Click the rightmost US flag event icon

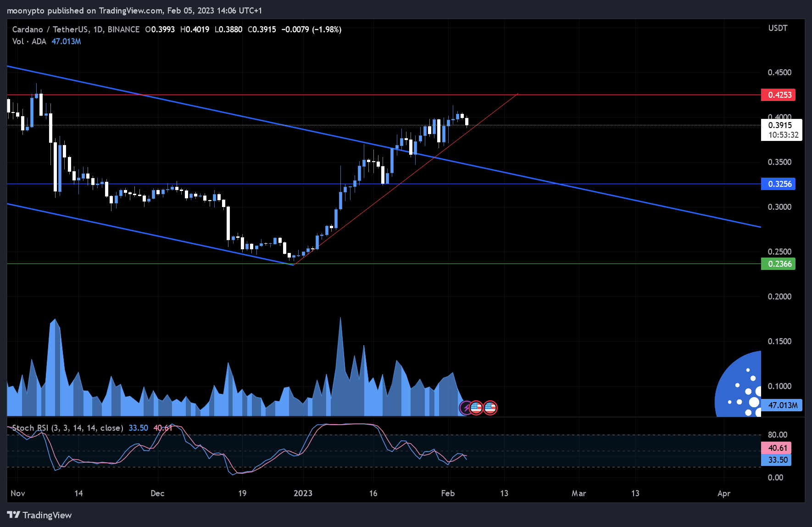[490, 408]
